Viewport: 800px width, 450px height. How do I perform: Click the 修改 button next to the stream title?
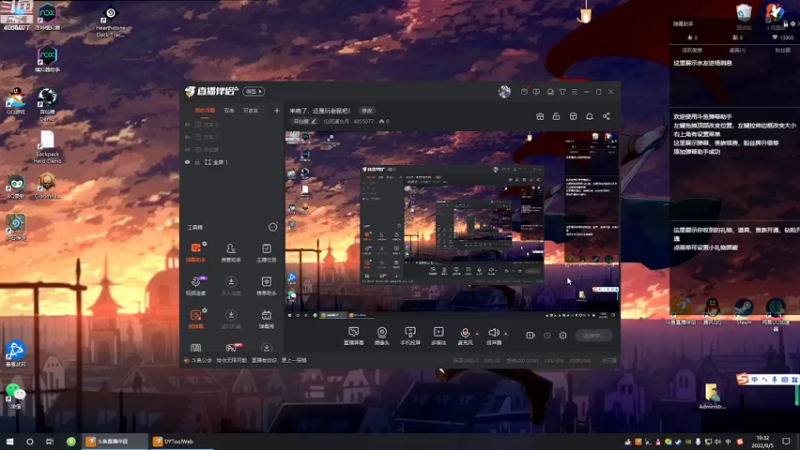pyautogui.click(x=367, y=110)
